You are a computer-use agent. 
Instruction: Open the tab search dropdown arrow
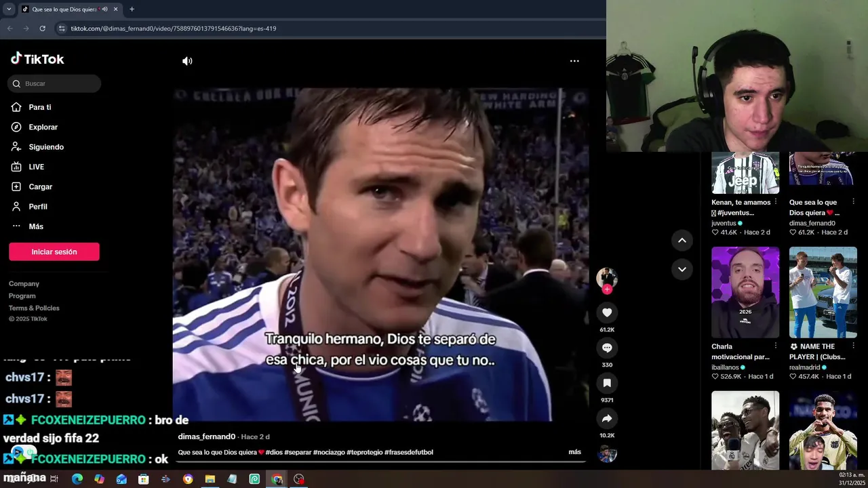pyautogui.click(x=9, y=9)
